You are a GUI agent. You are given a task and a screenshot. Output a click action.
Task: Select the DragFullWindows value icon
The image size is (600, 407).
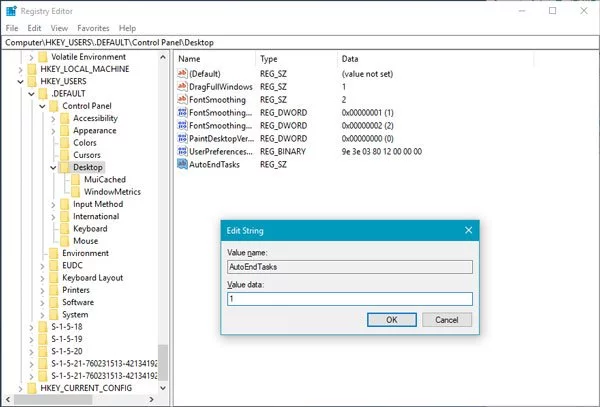[182, 86]
